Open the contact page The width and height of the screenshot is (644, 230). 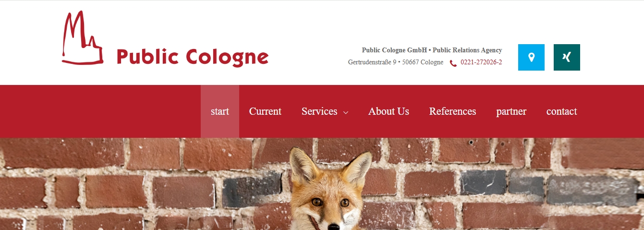pyautogui.click(x=561, y=111)
